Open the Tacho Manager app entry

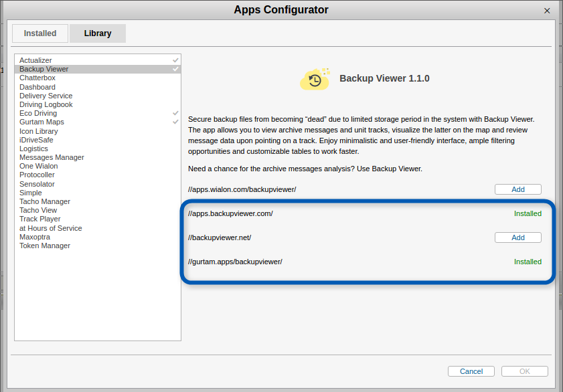coord(44,201)
